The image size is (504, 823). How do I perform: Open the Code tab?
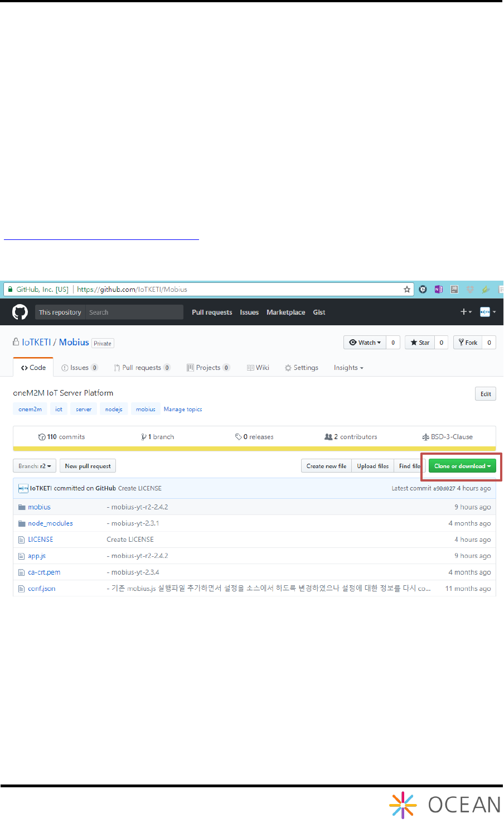point(33,368)
